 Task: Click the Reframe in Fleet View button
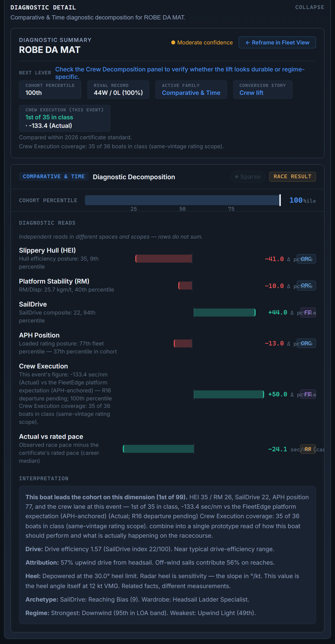[277, 42]
